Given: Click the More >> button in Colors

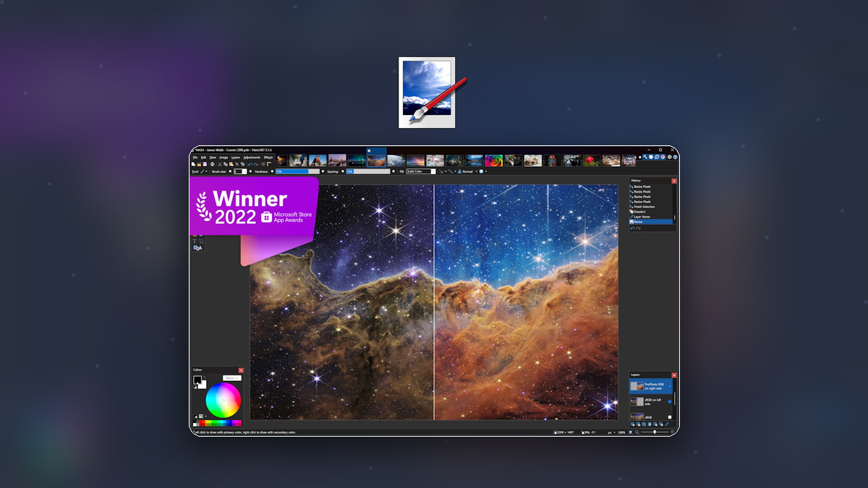Looking at the screenshot, I should click(232, 378).
